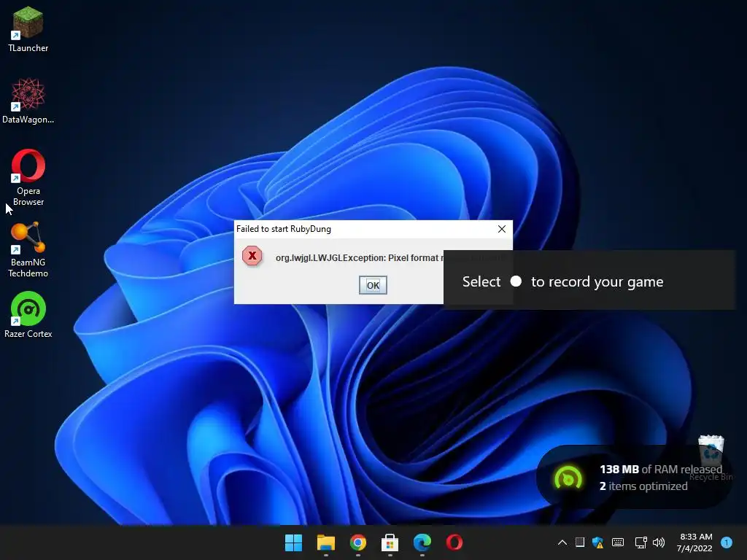This screenshot has width=747, height=560.
Task: Click the record circle in the game overlay
Action: (x=516, y=281)
